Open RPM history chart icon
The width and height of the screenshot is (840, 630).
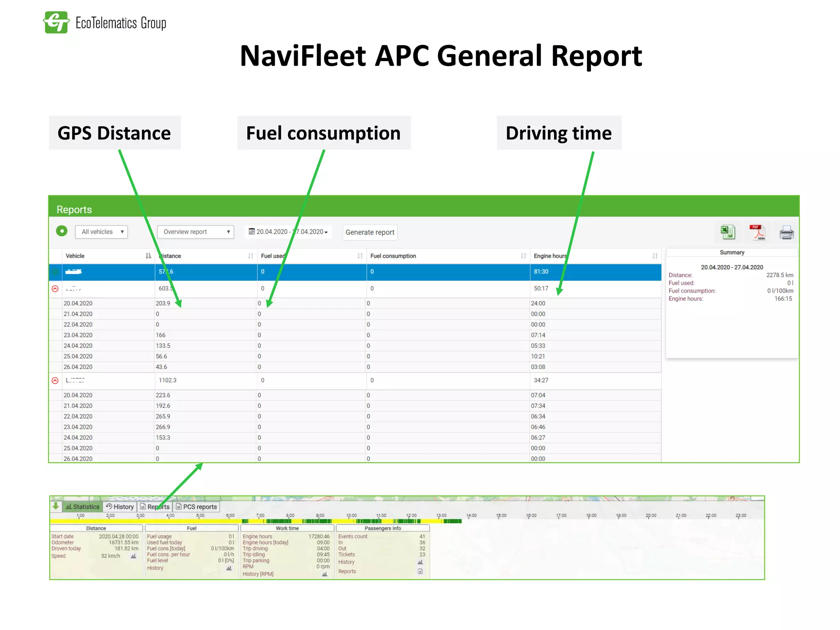click(324, 574)
